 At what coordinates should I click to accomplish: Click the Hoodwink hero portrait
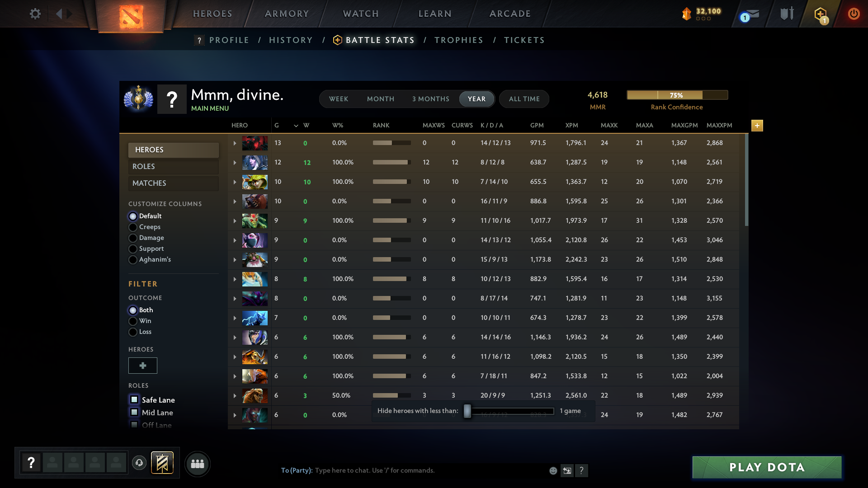pos(255,182)
